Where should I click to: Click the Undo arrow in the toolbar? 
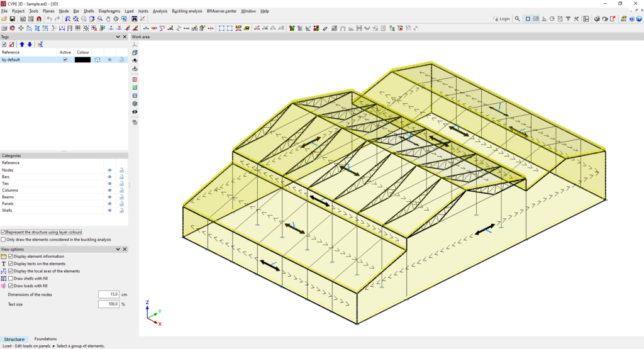point(49,19)
